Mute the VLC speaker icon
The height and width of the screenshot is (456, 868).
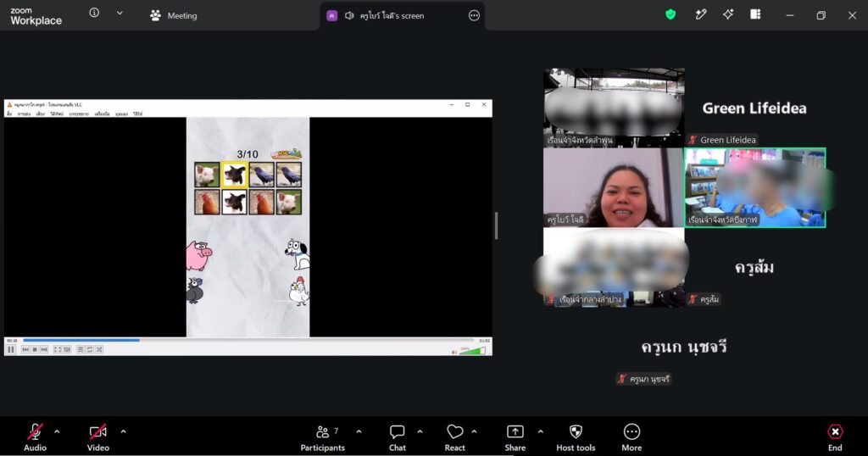[x=454, y=352]
